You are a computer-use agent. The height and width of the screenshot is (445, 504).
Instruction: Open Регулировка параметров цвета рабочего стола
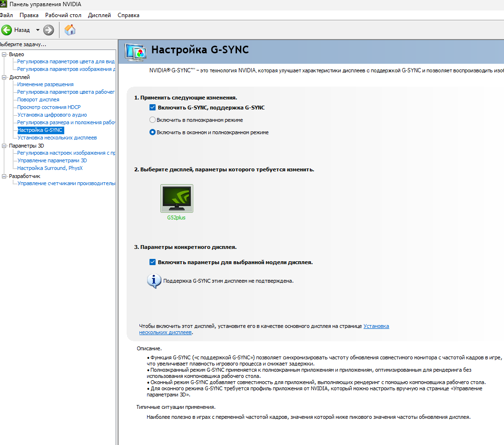coord(66,92)
